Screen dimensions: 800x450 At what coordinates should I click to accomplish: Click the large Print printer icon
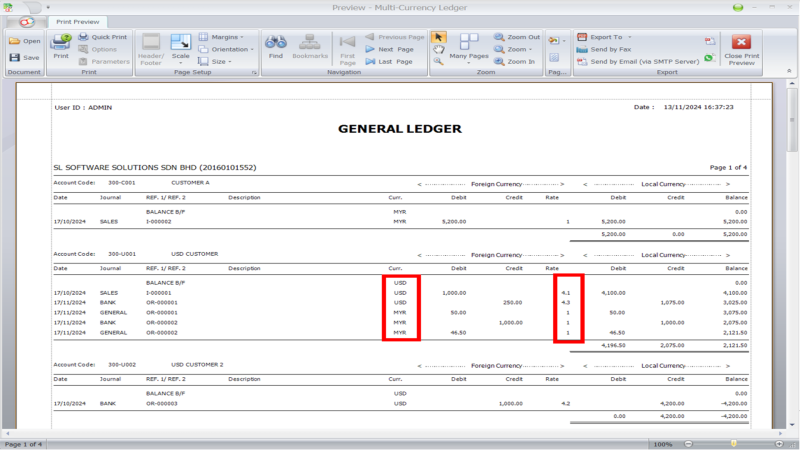[x=61, y=42]
